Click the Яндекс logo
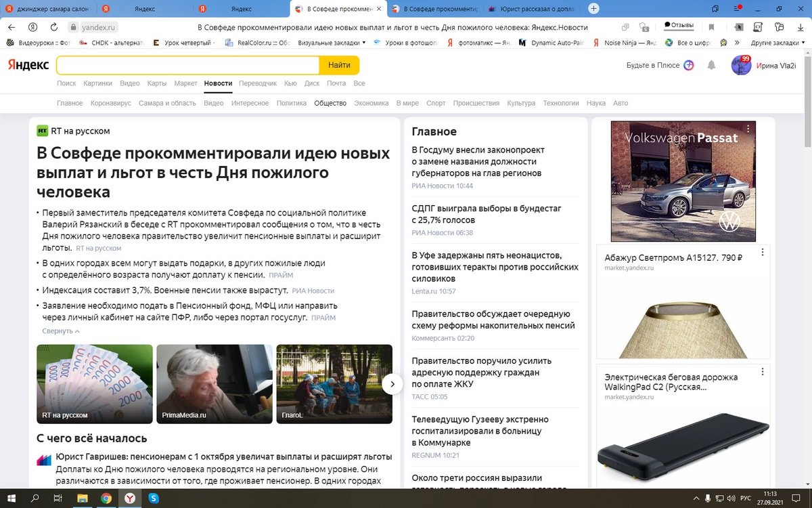 pos(28,65)
